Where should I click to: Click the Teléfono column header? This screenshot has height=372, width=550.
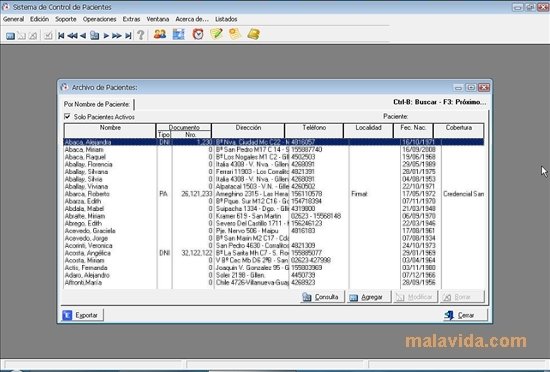314,130
